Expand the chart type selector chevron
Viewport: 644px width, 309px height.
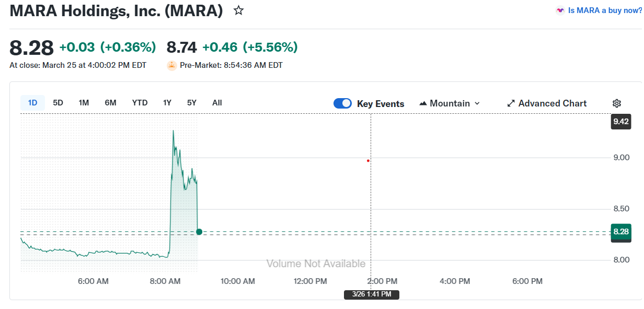tap(477, 103)
